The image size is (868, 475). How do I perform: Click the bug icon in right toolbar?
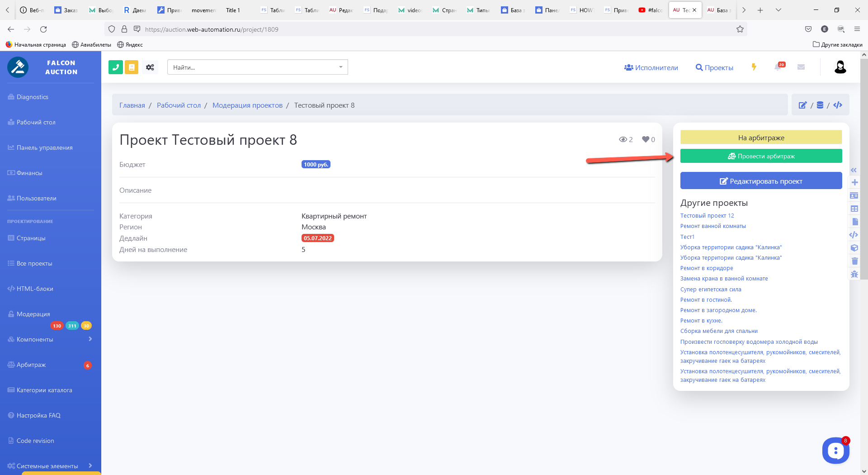pos(854,274)
